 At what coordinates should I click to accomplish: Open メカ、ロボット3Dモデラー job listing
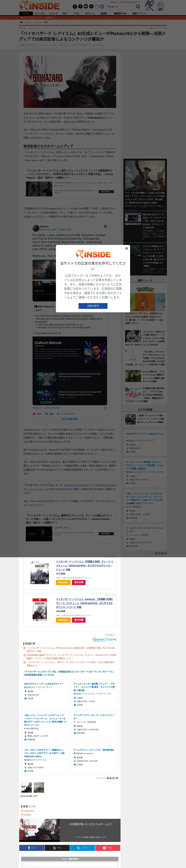click(x=44, y=753)
